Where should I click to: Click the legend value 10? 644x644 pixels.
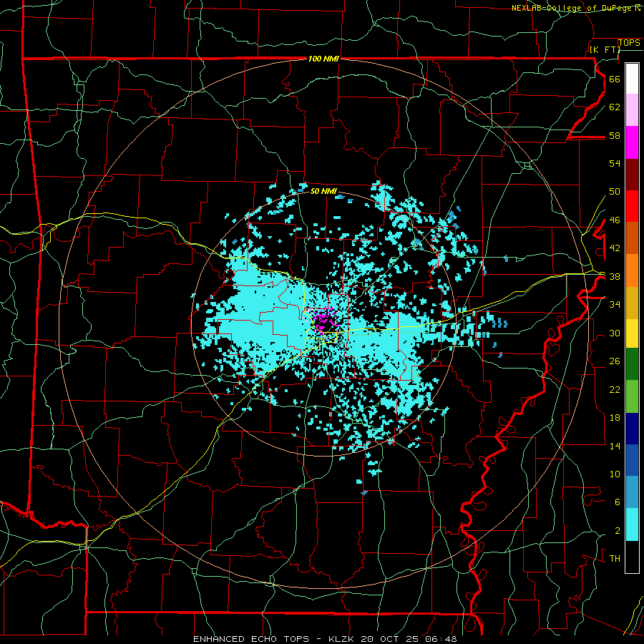tap(615, 474)
